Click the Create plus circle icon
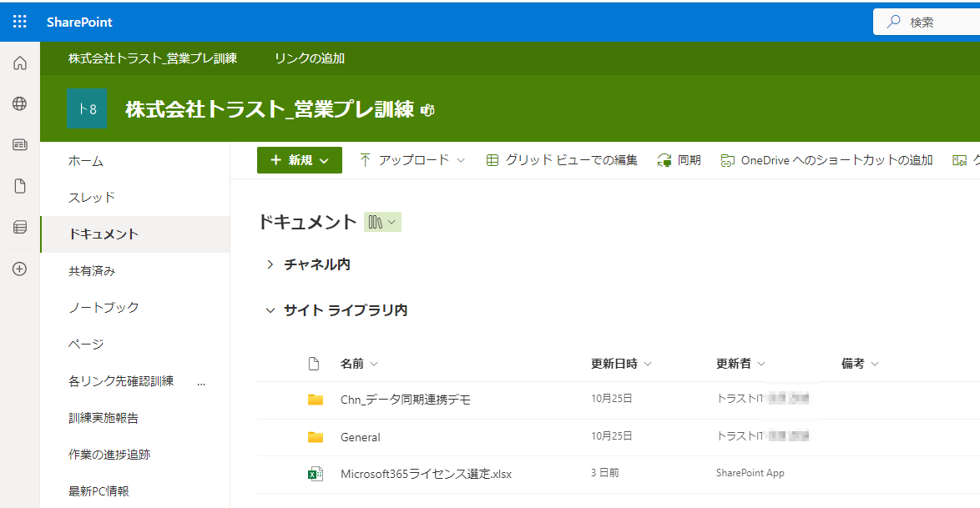This screenshot has width=980, height=508. point(20,269)
